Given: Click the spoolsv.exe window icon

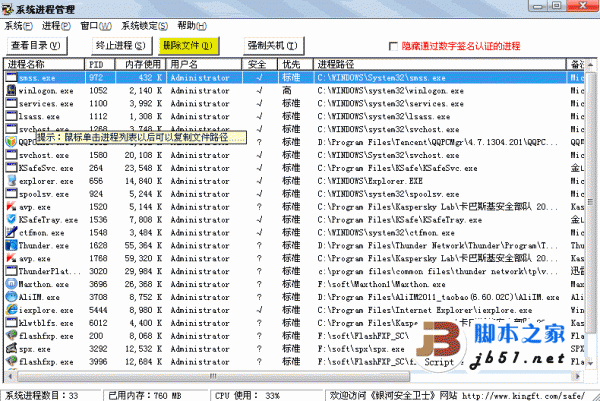Looking at the screenshot, I should 11,194.
